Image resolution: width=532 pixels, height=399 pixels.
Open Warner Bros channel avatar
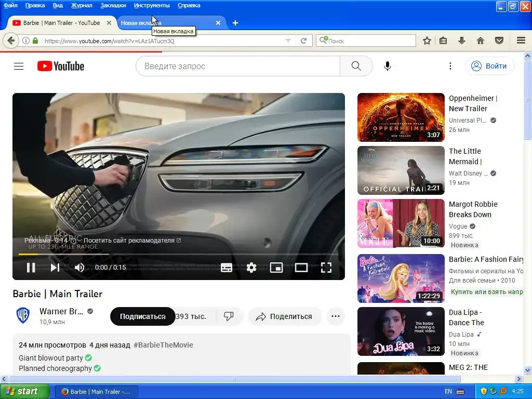pyautogui.click(x=23, y=315)
